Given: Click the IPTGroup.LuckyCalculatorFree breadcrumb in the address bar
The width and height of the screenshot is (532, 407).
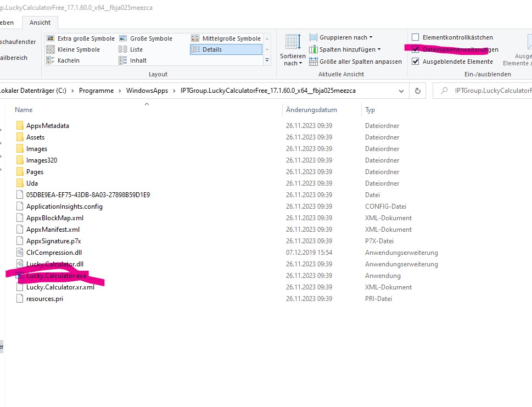Looking at the screenshot, I should 268,91.
